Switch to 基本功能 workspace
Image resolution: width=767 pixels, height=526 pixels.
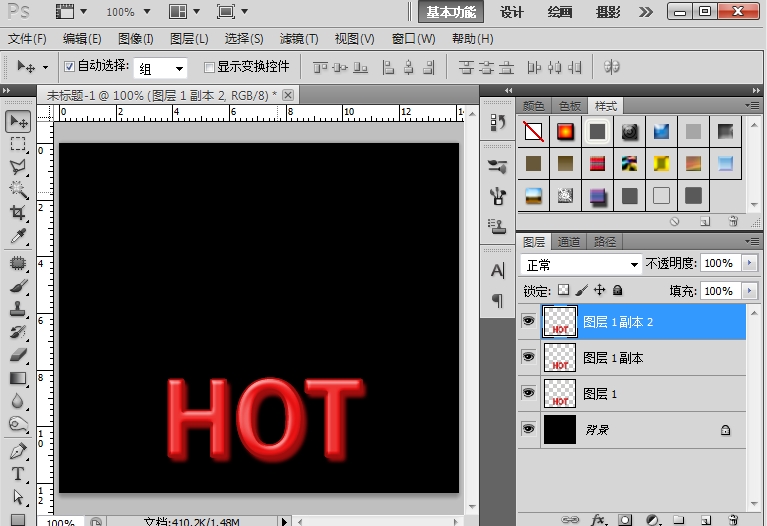click(451, 12)
